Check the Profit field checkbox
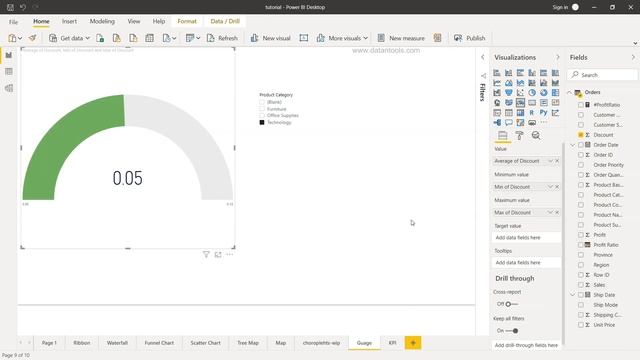This screenshot has width=640, height=360. click(x=580, y=235)
